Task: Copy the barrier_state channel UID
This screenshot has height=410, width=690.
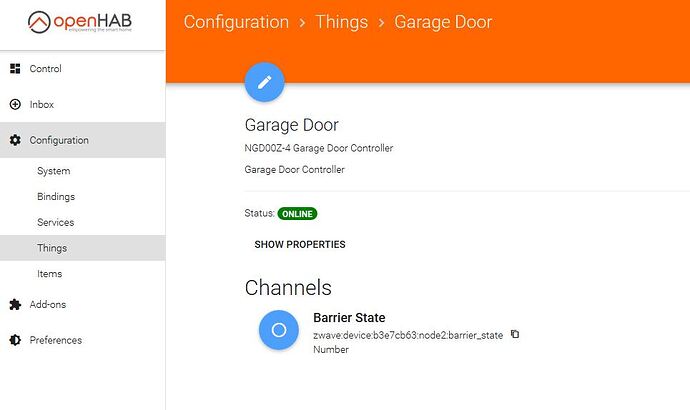Action: click(515, 334)
